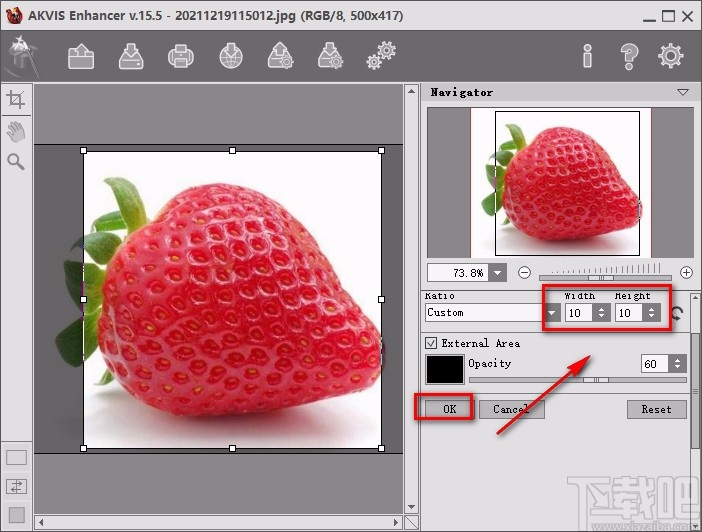
Task: Select the Crop tool
Action: (x=16, y=99)
